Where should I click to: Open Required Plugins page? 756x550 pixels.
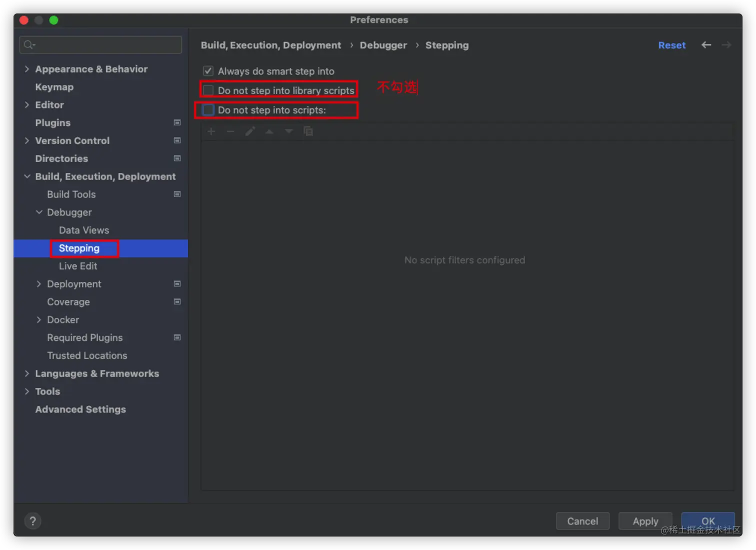coord(85,338)
